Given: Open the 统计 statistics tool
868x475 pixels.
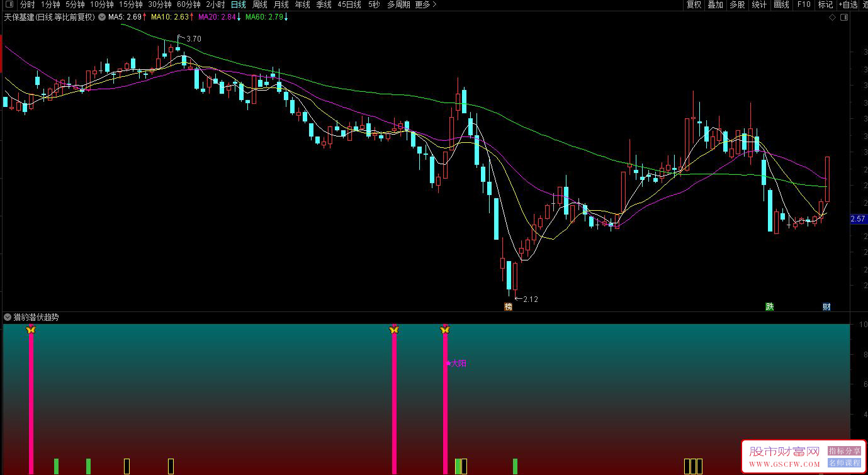Looking at the screenshot, I should [759, 4].
